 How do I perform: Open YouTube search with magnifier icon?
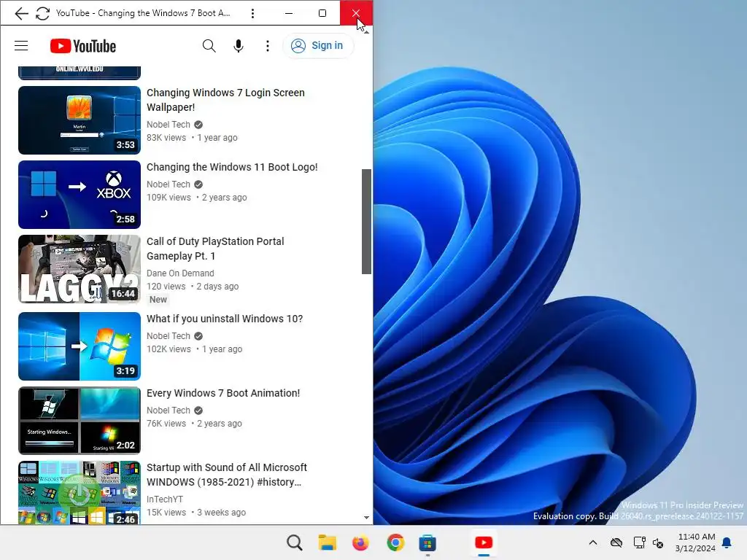(x=209, y=46)
